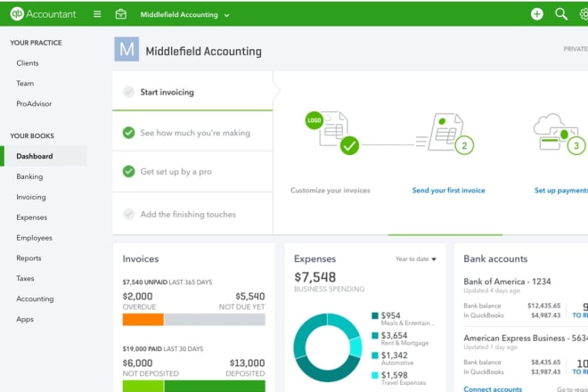
Task: Open the Middlefield Accounting client dropdown
Action: coord(185,14)
